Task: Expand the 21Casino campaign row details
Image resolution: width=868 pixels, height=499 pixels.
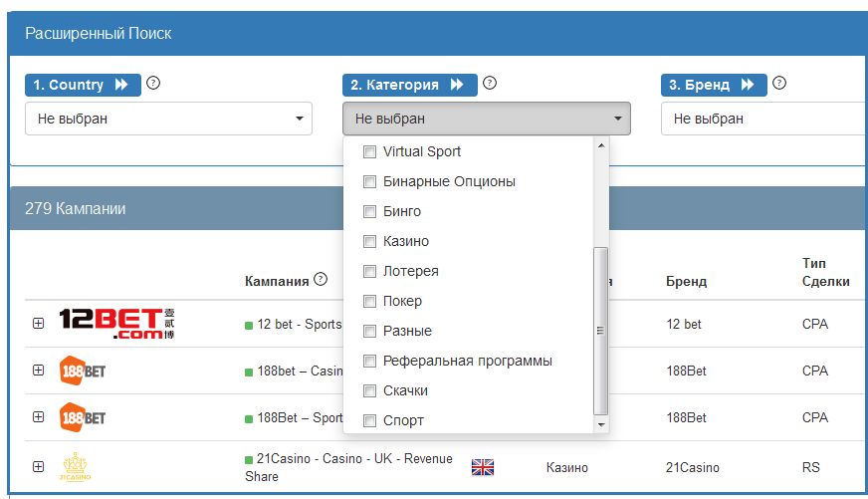Action: (39, 466)
